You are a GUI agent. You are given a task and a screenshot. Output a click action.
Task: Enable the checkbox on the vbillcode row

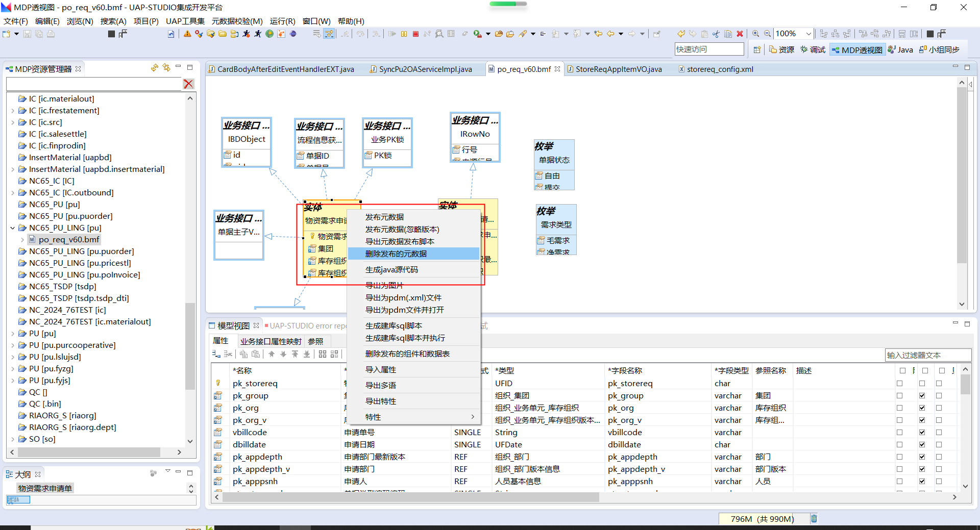pyautogui.click(x=899, y=432)
